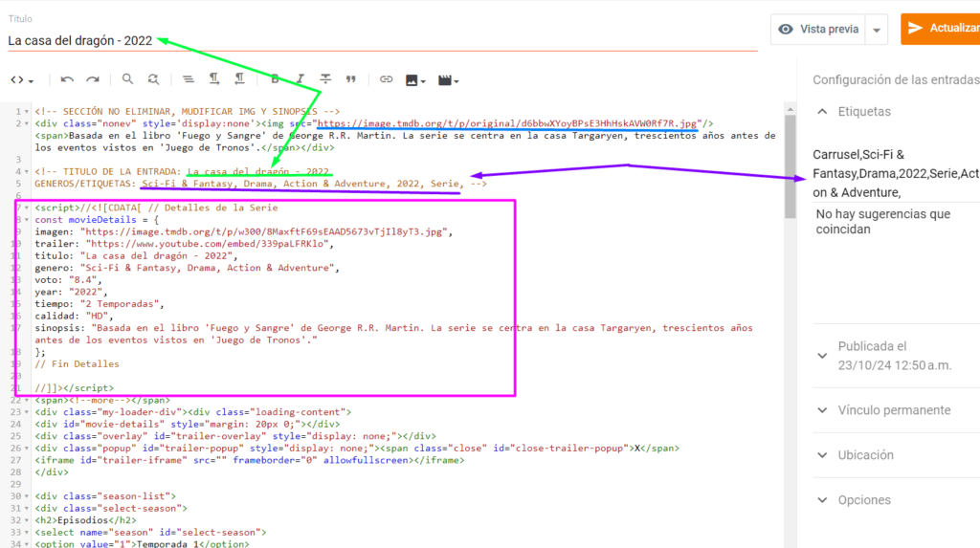980x548 pixels.
Task: Expand the Vínculo permanente section
Action: pyautogui.click(x=822, y=410)
